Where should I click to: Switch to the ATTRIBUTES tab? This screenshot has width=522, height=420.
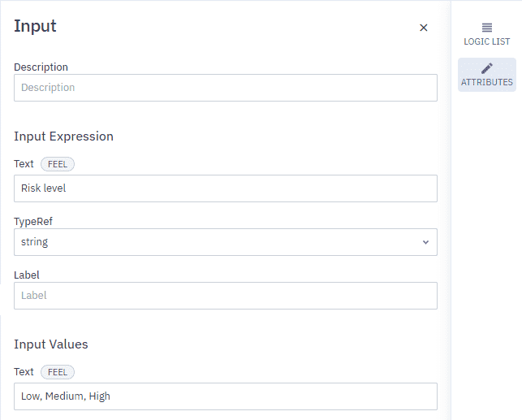click(x=487, y=75)
